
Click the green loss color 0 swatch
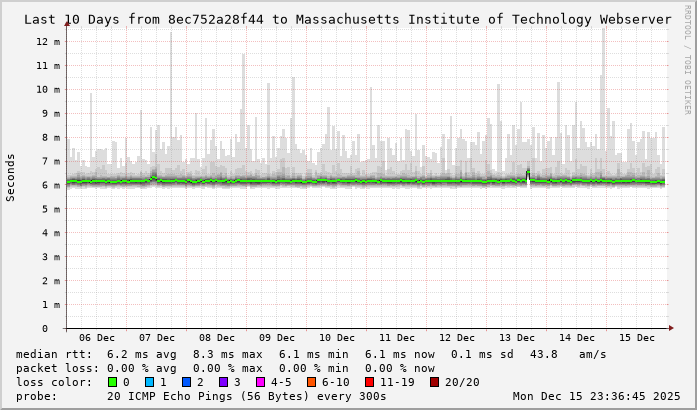(x=112, y=382)
